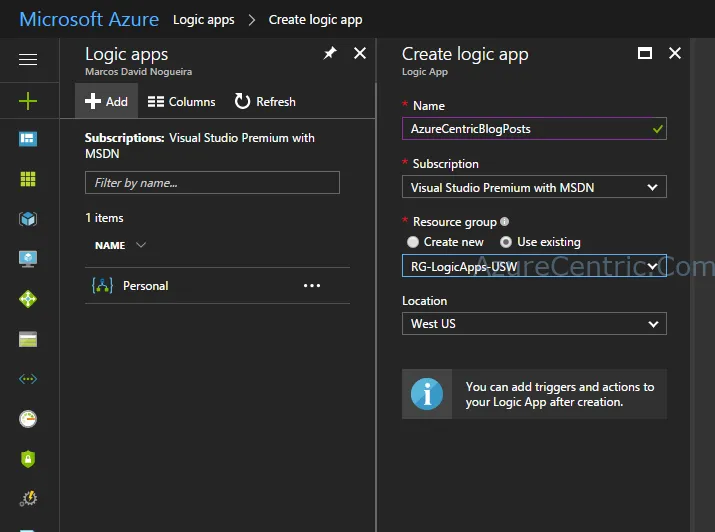Screen dimensions: 715x532
Task: Expand the RG-LogicApps-USW resource group dropdown
Action: click(x=534, y=266)
